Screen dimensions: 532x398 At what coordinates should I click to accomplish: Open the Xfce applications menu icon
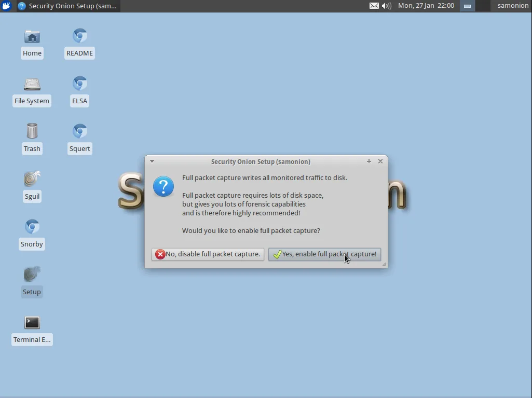click(6, 6)
